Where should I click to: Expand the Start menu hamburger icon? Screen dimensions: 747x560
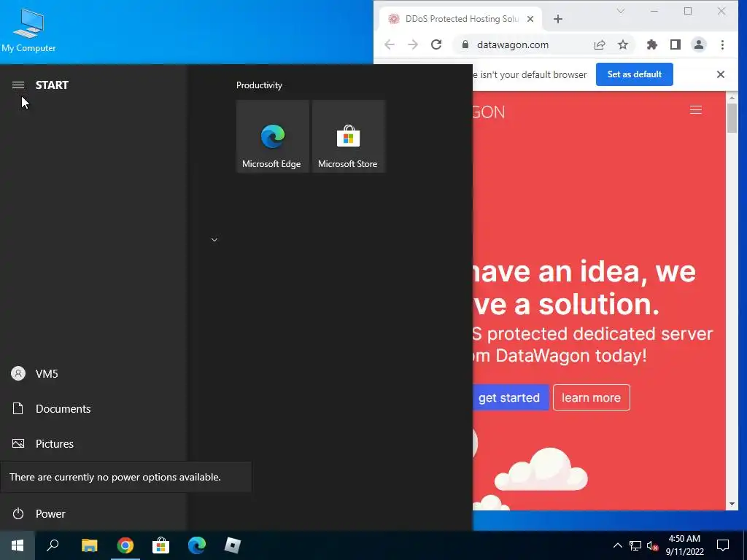tap(18, 85)
